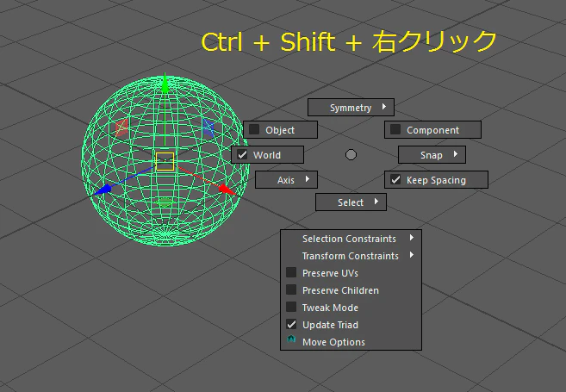
Task: Open the Select submenu
Action: click(351, 202)
